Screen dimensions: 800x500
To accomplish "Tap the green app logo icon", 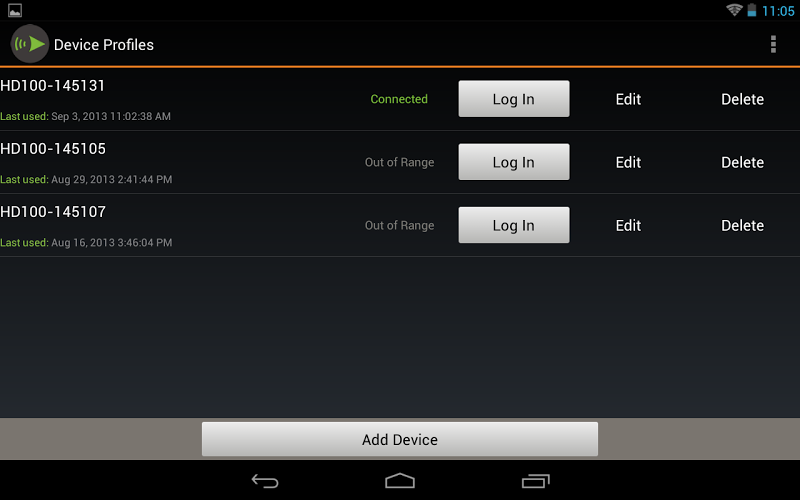I will 30,44.
